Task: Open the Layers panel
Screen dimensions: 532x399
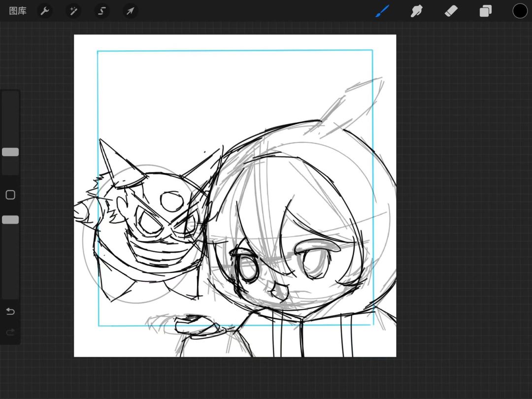Action: (486, 11)
